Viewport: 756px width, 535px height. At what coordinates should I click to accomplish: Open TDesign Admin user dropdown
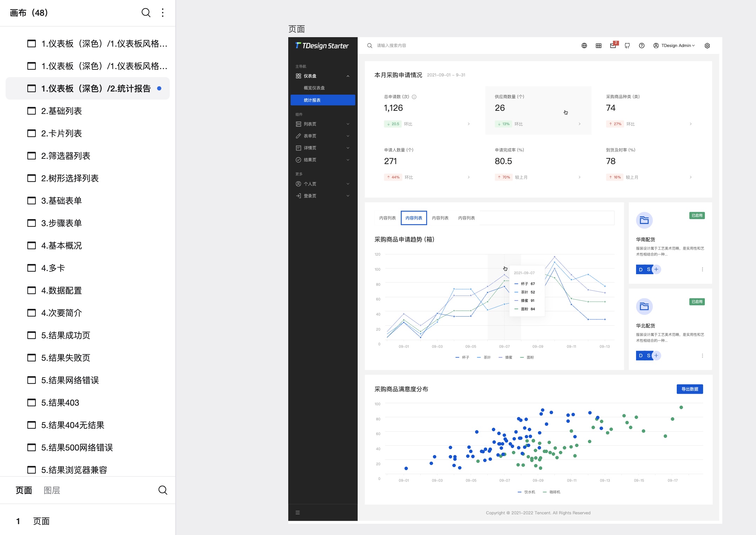tap(674, 46)
